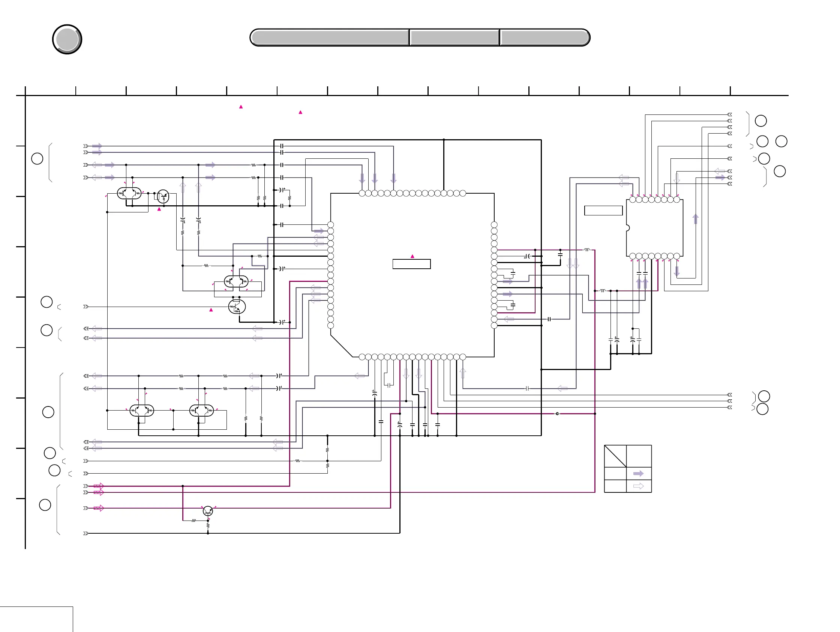This screenshot has width=840, height=632.
Task: Click the filled purple arrow in the legend table
Action: 639,474
